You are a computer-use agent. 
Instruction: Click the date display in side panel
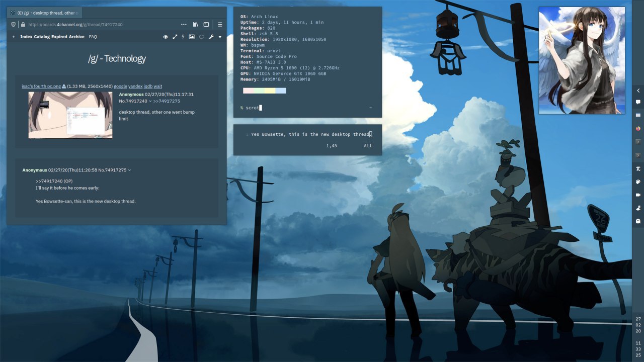click(638, 325)
